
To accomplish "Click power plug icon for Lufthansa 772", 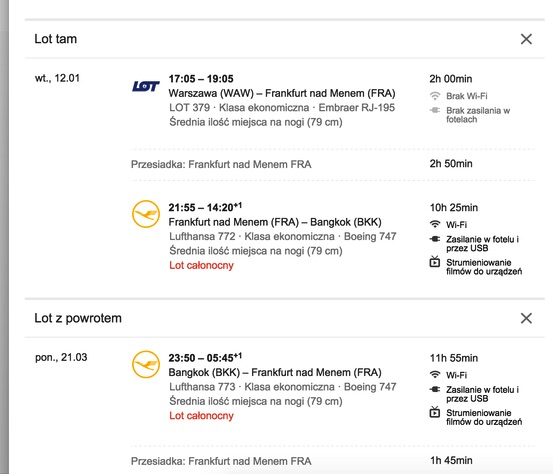I will coord(435,239).
